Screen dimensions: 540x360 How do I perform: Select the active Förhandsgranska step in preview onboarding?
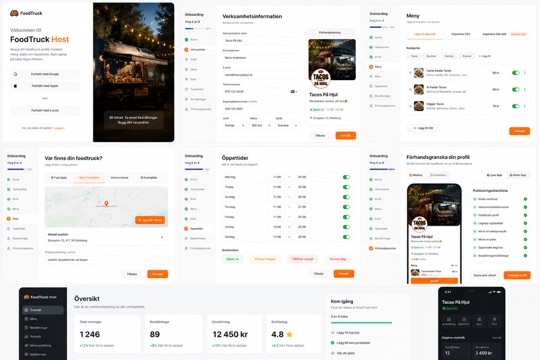tap(383, 248)
